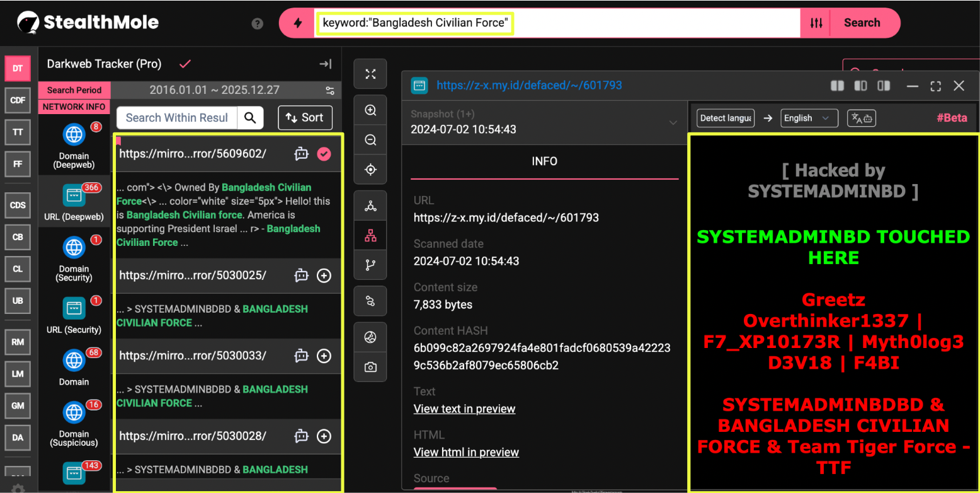Image resolution: width=980 pixels, height=493 pixels.
Task: Click the center target crosshair icon
Action: pos(370,170)
